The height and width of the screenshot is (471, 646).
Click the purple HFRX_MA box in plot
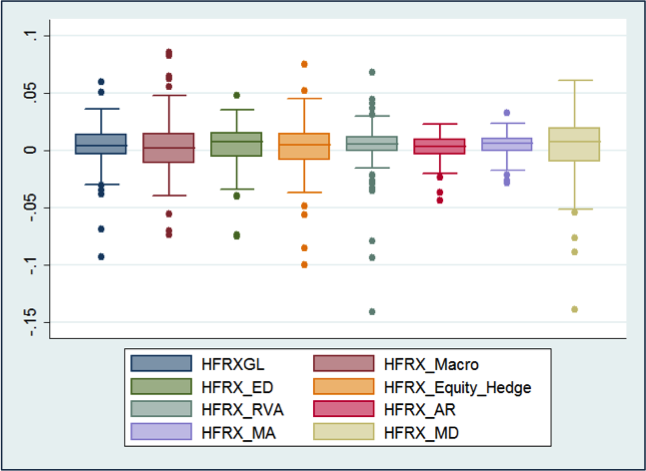tap(507, 144)
